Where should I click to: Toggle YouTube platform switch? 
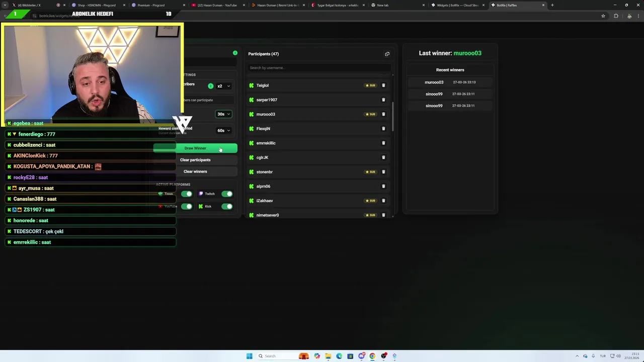[x=187, y=206]
